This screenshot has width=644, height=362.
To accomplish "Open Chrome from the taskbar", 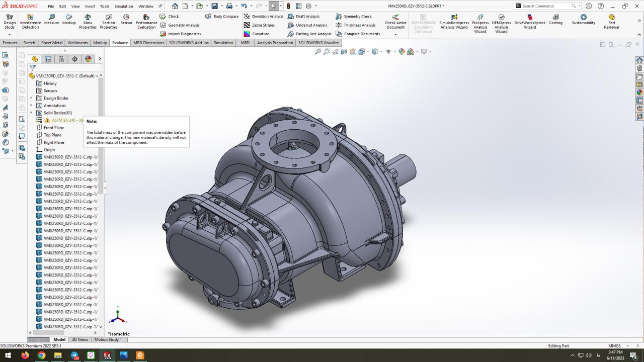I will point(41,355).
